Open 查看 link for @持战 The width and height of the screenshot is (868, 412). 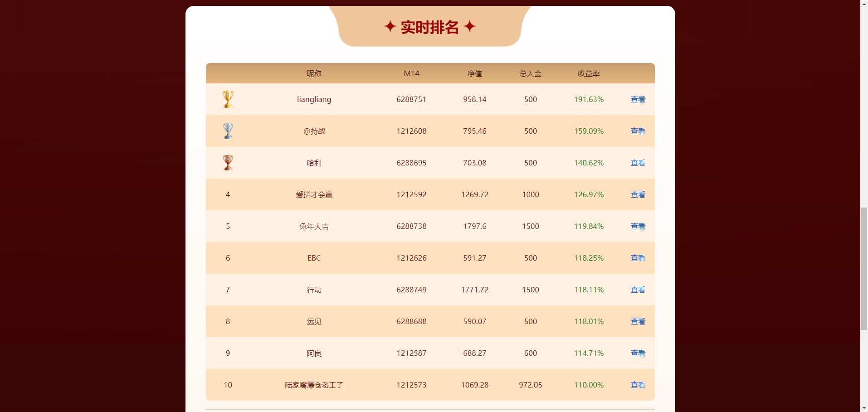638,131
